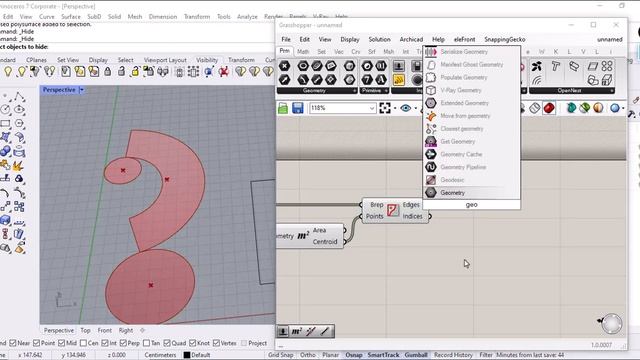
Task: Toggle the Point osnap checkbox
Action: 37,343
